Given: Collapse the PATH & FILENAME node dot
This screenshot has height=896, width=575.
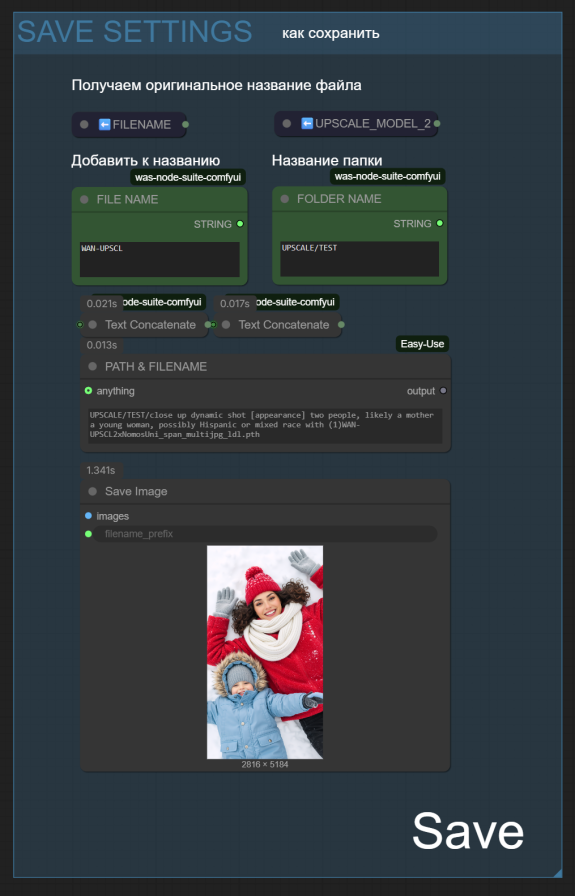Looking at the screenshot, I should (x=93, y=366).
